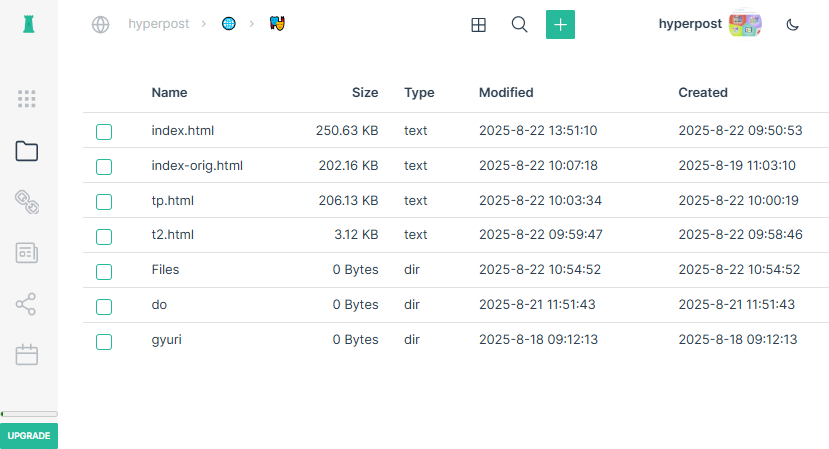Open the links sidebar icon

point(26,202)
